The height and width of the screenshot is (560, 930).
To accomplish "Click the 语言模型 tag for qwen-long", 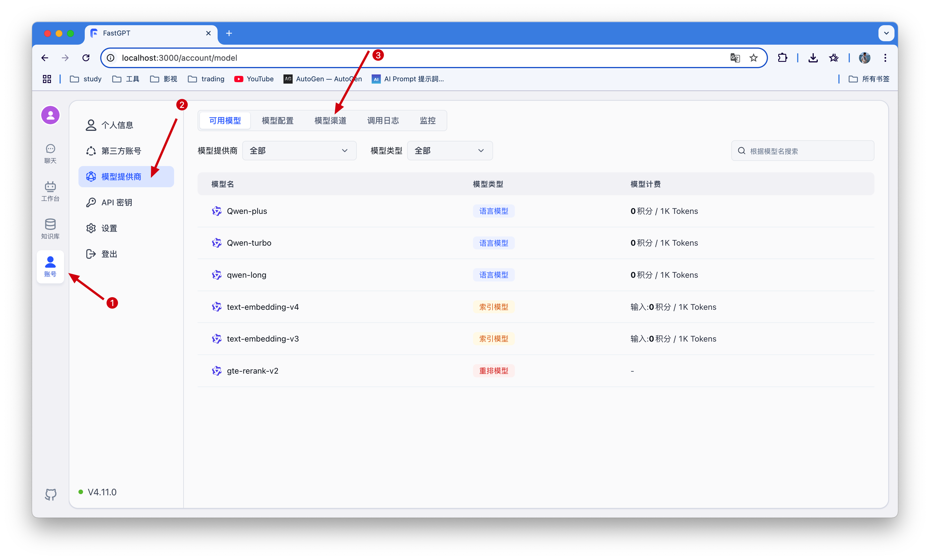I will click(x=493, y=275).
